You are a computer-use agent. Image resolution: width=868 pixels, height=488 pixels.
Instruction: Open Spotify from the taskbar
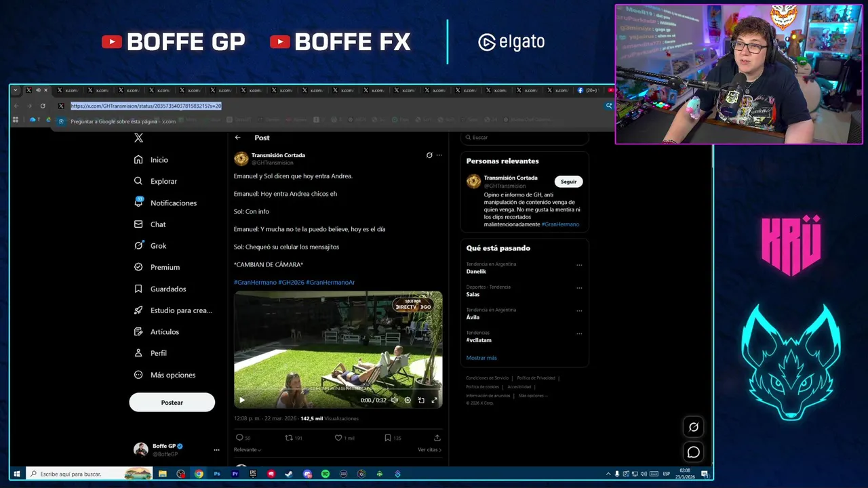point(325,474)
